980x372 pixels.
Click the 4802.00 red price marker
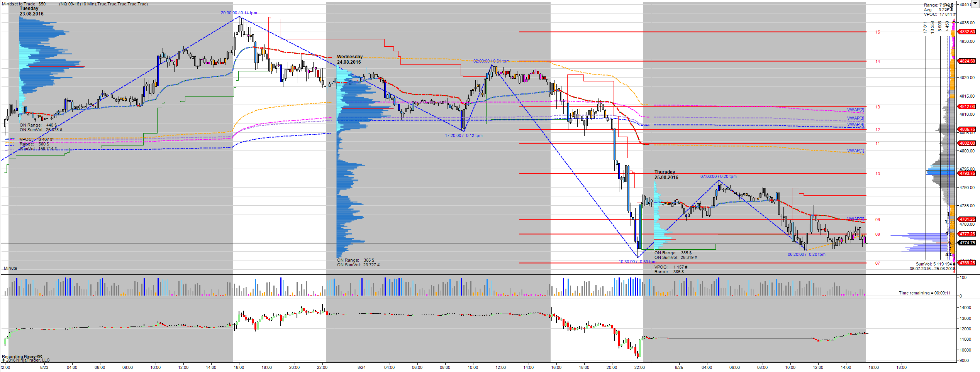pyautogui.click(x=967, y=144)
